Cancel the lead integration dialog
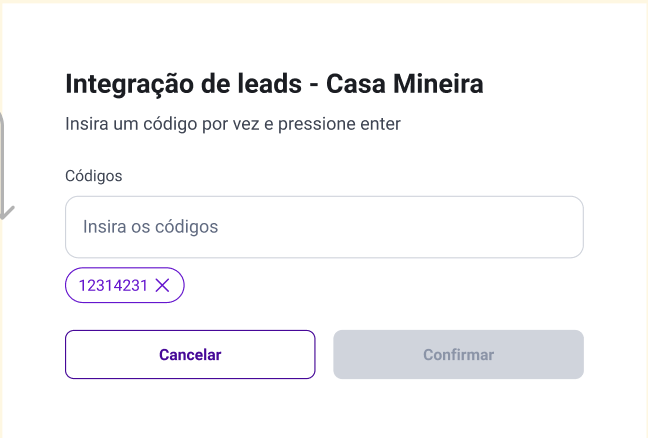648x438 pixels. (190, 355)
